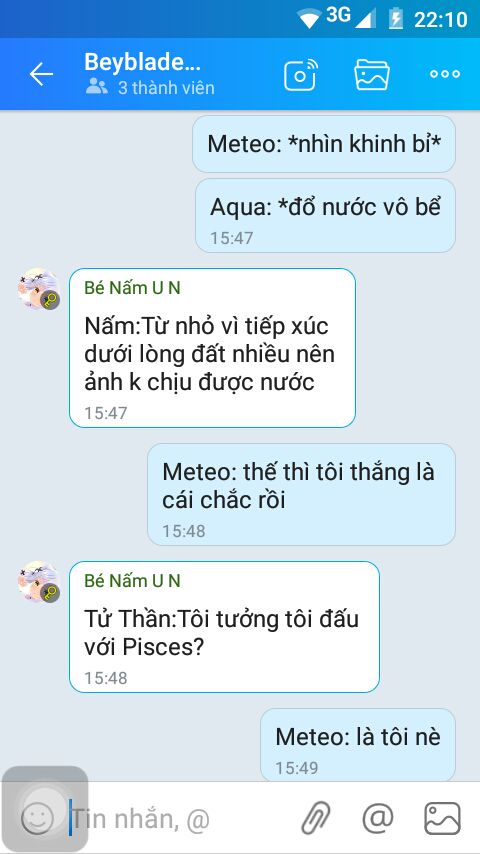This screenshot has width=480, height=854.
Task: Select 'Tôi tưởng tôi đấu với Pisces?' message
Action: [x=224, y=627]
